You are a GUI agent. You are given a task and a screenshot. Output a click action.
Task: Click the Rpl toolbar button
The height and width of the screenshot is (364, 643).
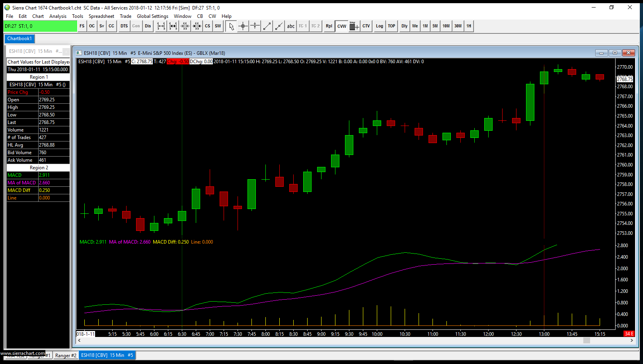coord(329,26)
